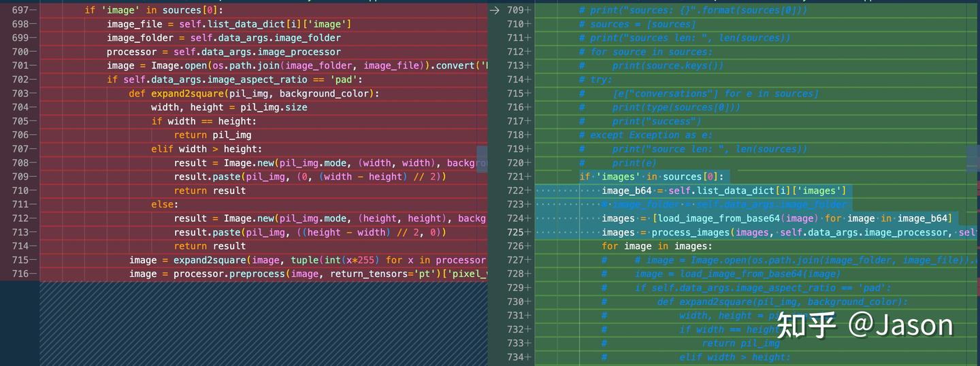Click the Image.new (height, height) line 712
Image resolution: width=980 pixels, height=366 pixels.
click(331, 218)
